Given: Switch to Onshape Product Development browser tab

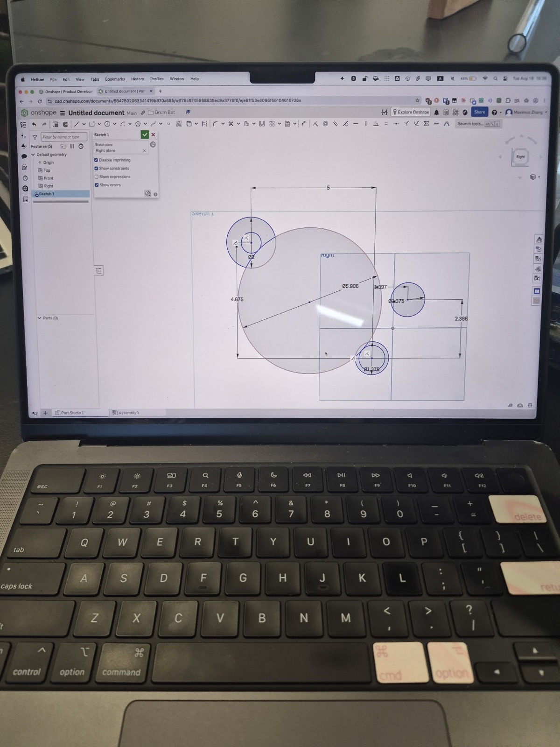Looking at the screenshot, I should click(65, 92).
